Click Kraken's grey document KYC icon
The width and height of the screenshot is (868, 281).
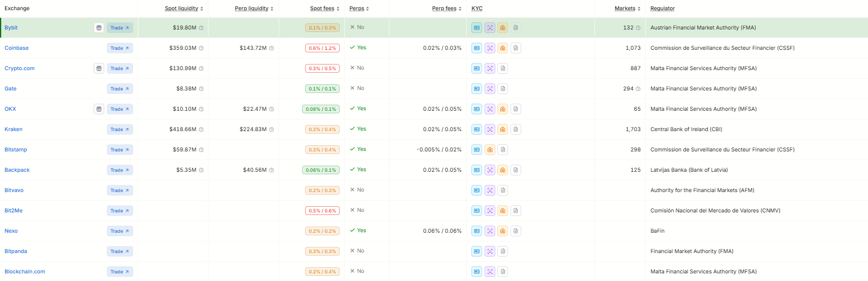[516, 129]
